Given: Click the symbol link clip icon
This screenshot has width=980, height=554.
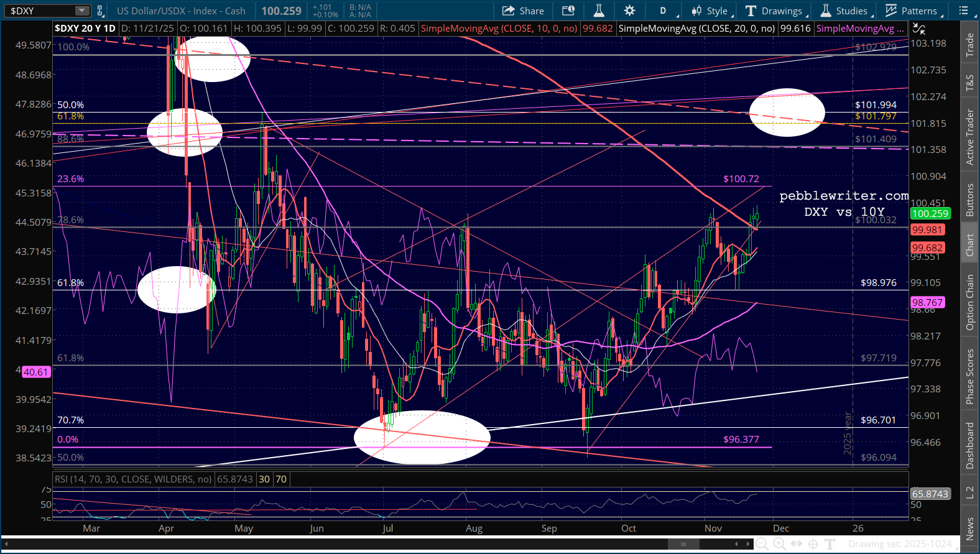Looking at the screenshot, I should pyautogui.click(x=100, y=11).
